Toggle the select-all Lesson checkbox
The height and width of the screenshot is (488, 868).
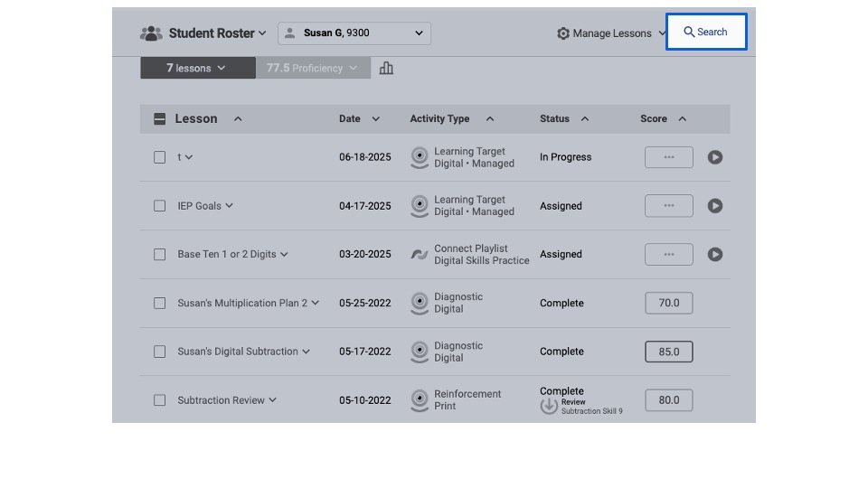coord(159,119)
